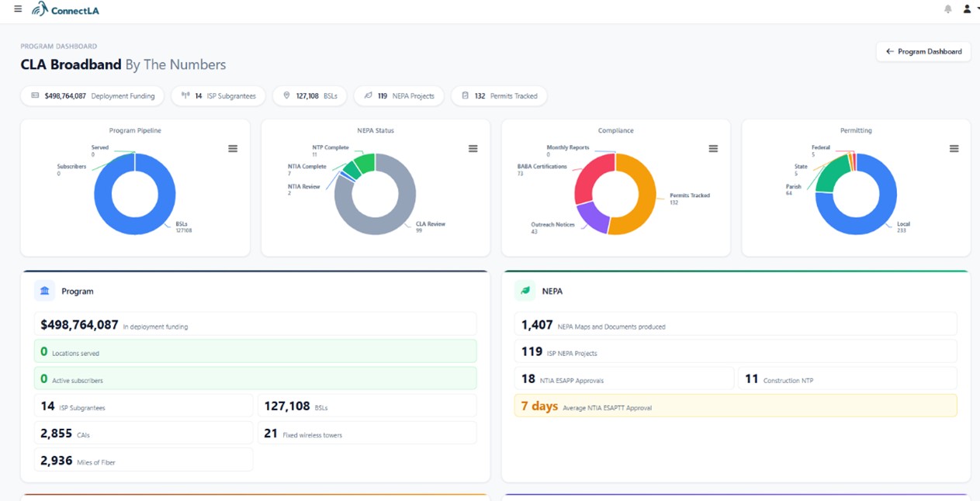
Task: Select the 14 ISP Subgrantees chip
Action: 218,96
